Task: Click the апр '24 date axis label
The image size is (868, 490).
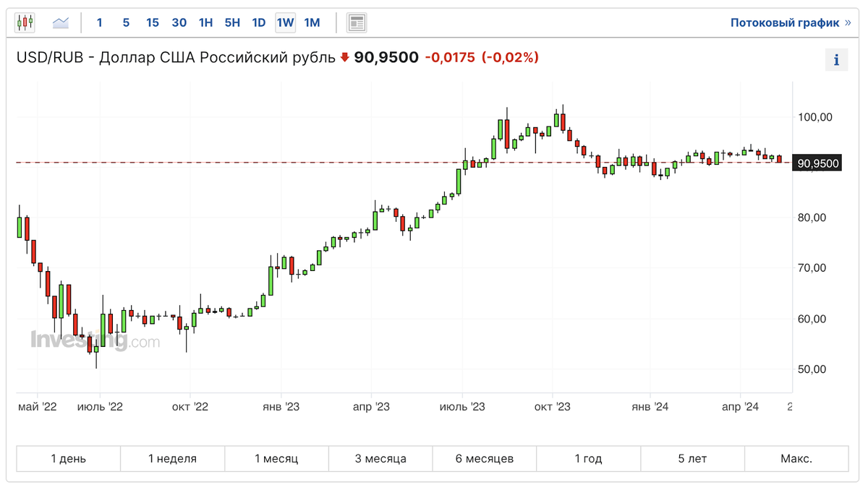Action: (x=741, y=408)
